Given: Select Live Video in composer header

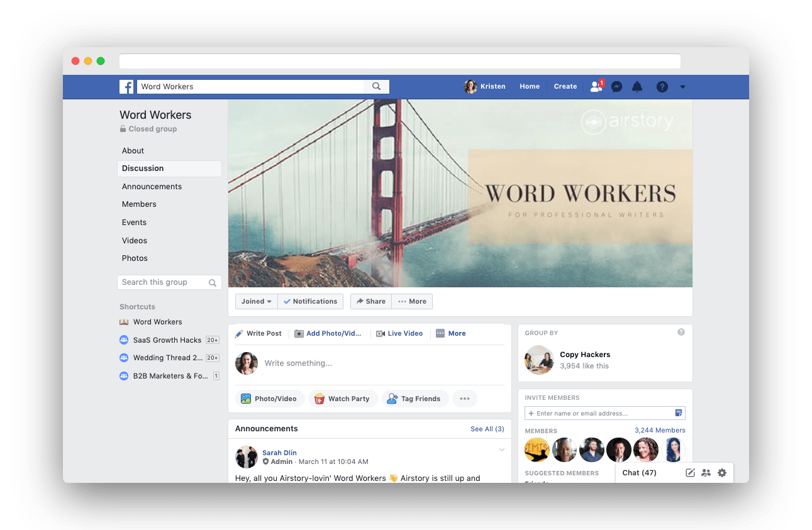Looking at the screenshot, I should (x=399, y=334).
